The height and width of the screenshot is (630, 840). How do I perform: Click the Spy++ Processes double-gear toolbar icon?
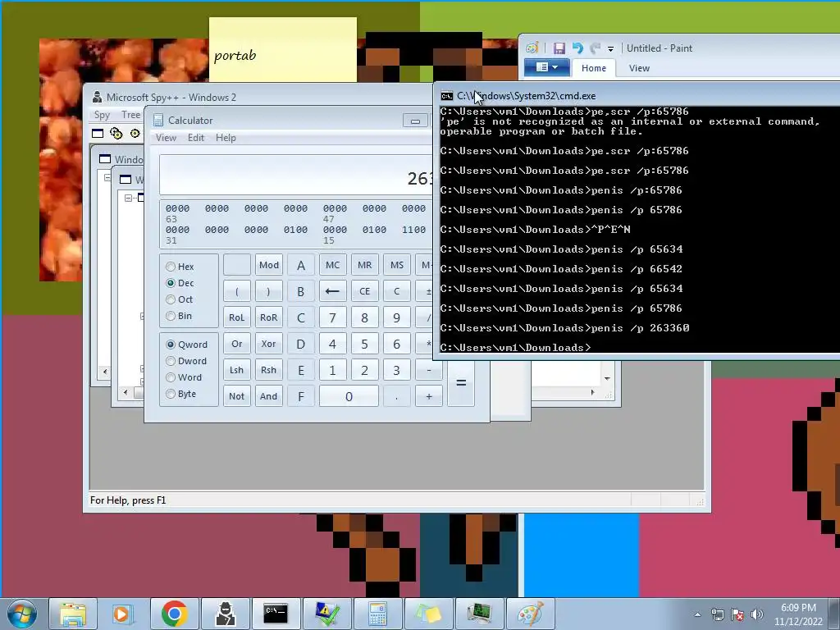point(116,134)
